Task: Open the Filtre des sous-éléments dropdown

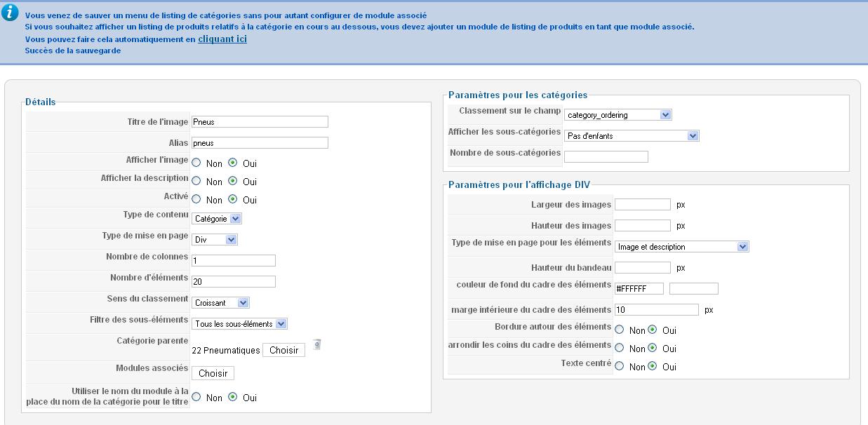Action: point(239,324)
